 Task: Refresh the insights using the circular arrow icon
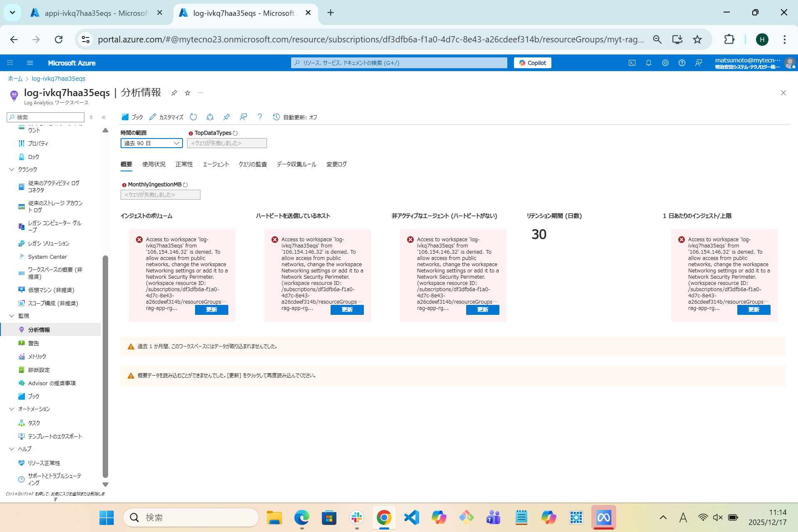193,117
